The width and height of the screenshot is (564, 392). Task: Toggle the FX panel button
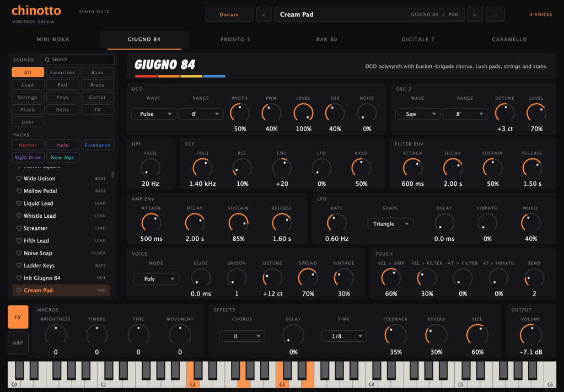[x=18, y=317]
